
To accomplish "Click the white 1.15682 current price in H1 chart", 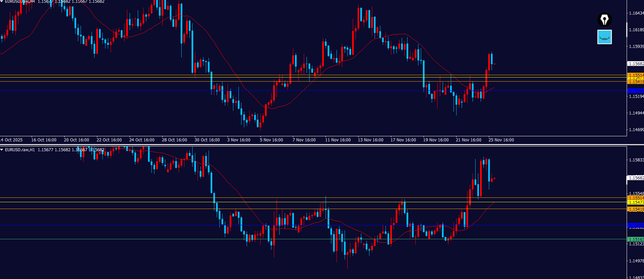I will click(635, 178).
